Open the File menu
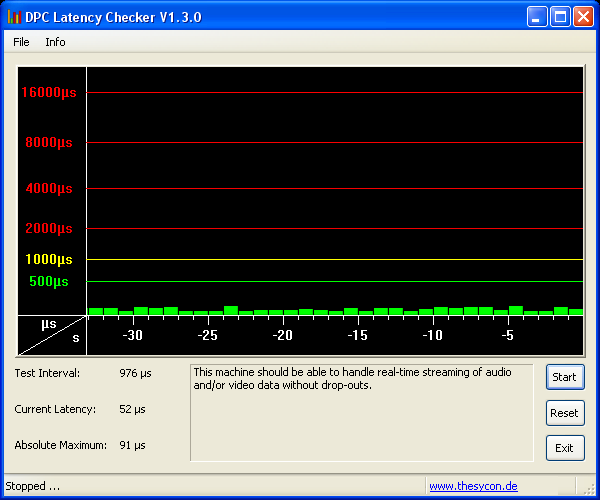This screenshot has width=600, height=500. pyautogui.click(x=21, y=42)
